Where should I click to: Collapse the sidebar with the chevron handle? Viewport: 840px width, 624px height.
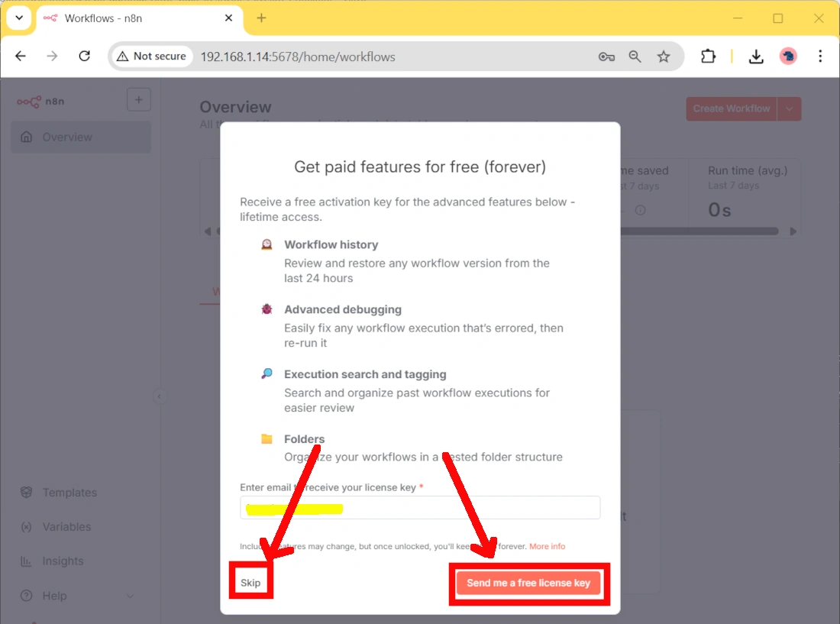pyautogui.click(x=159, y=396)
